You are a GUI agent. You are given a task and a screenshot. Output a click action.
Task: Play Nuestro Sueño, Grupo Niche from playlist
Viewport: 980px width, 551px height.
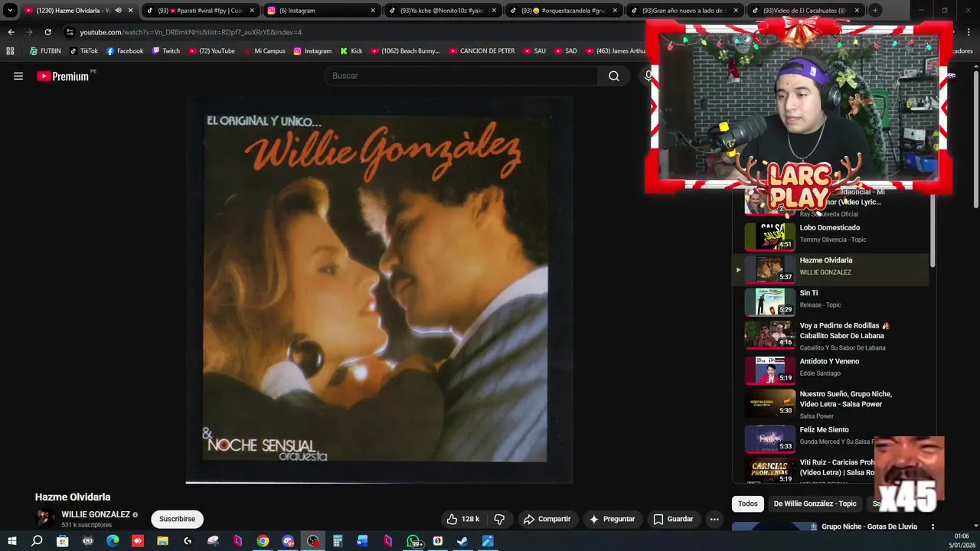tap(837, 404)
